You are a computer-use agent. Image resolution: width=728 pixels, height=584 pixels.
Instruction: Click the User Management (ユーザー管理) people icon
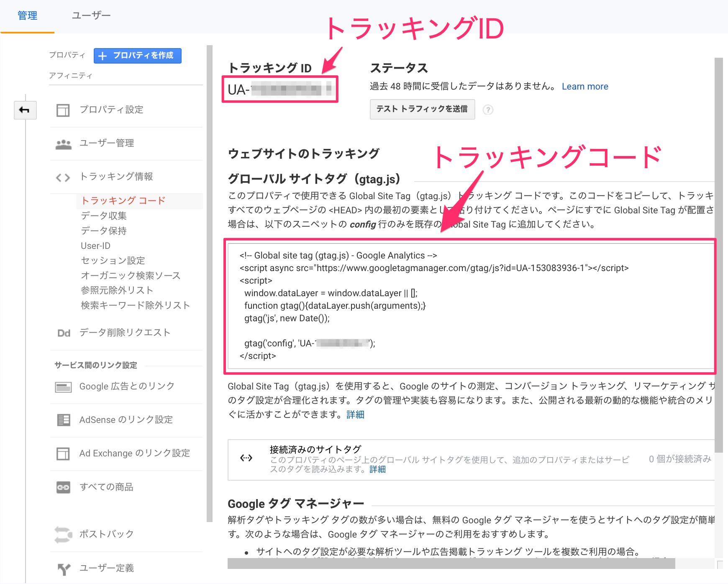point(63,144)
